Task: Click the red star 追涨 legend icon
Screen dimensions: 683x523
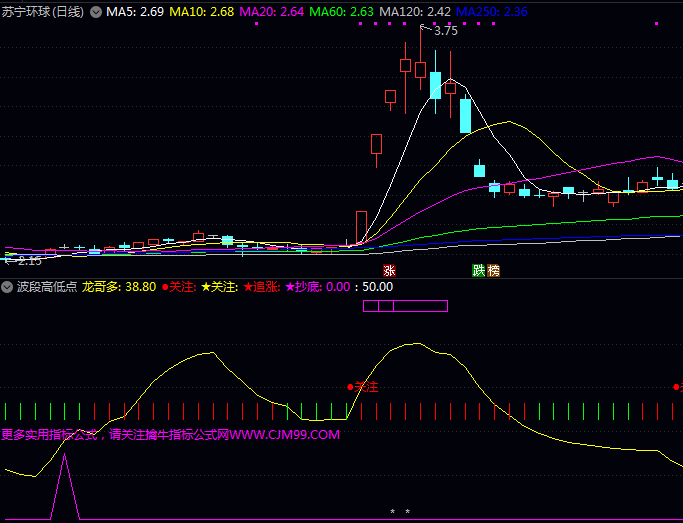Action: [248, 287]
